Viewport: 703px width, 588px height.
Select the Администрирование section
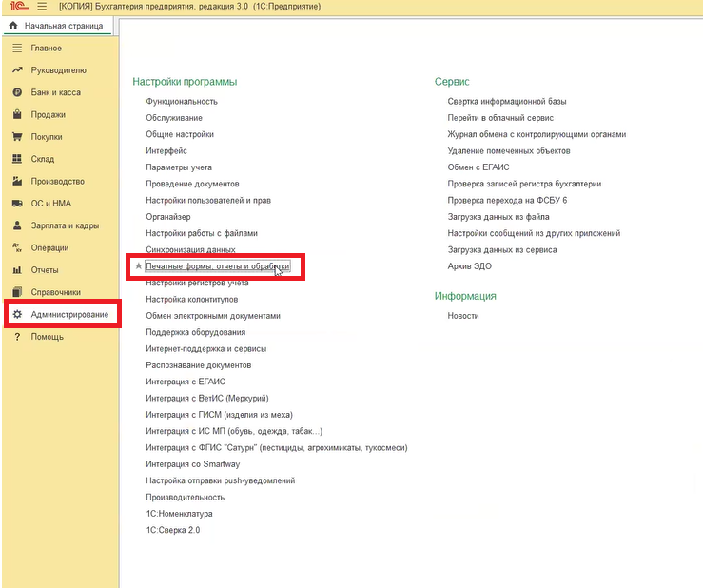point(69,314)
